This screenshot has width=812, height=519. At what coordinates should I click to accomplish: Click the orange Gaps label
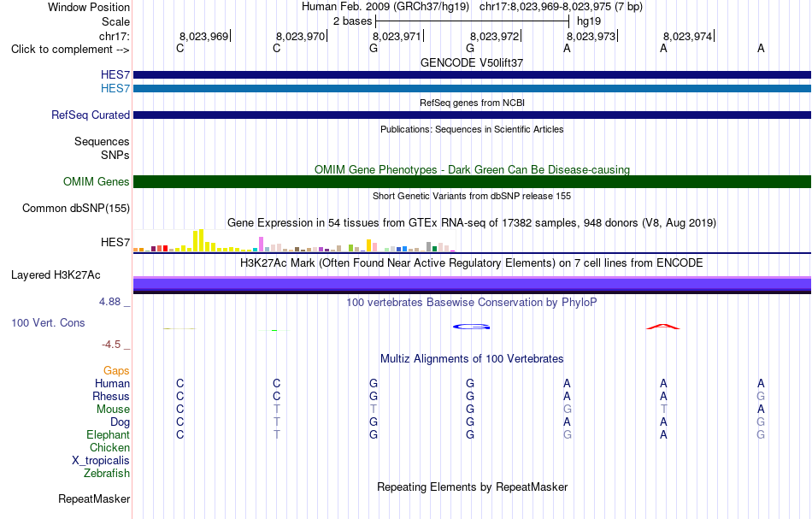116,370
